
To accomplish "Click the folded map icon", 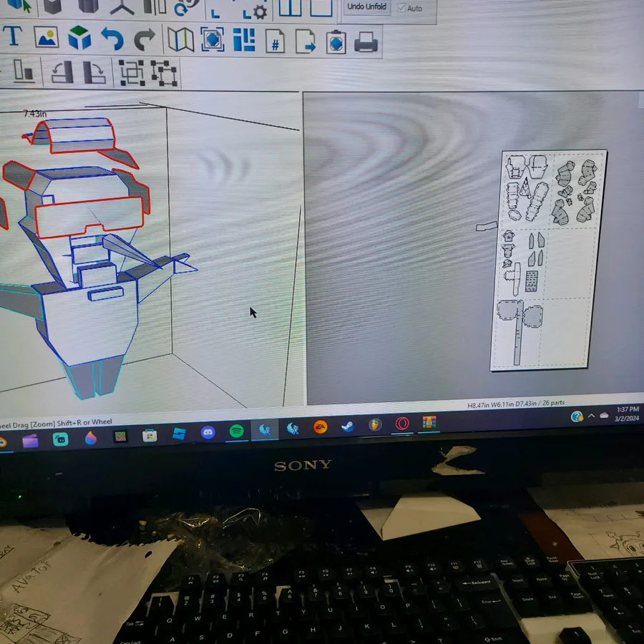I will (181, 40).
